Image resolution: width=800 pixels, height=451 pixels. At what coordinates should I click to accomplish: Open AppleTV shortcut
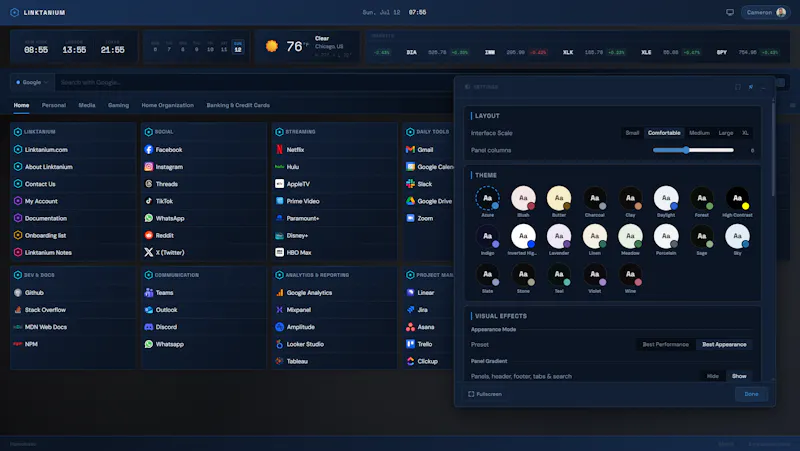[x=292, y=184]
